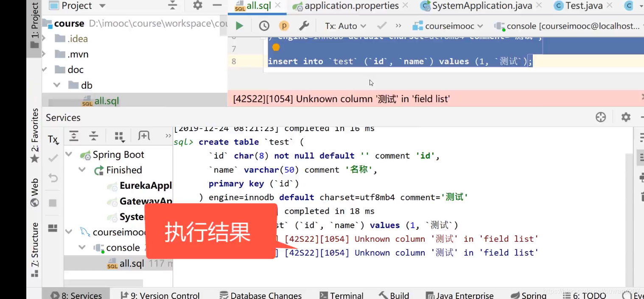Open the courseimooc schema dropdown
This screenshot has height=299, width=644.
(x=448, y=26)
